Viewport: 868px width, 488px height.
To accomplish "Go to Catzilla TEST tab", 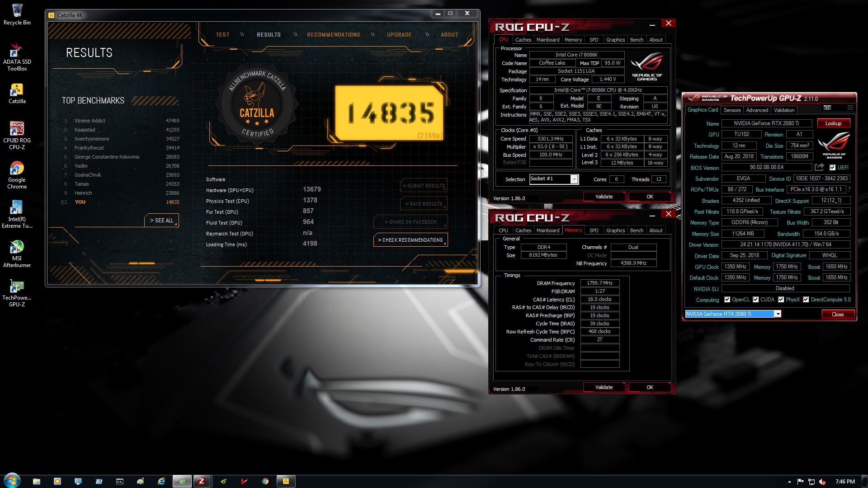I will [222, 35].
